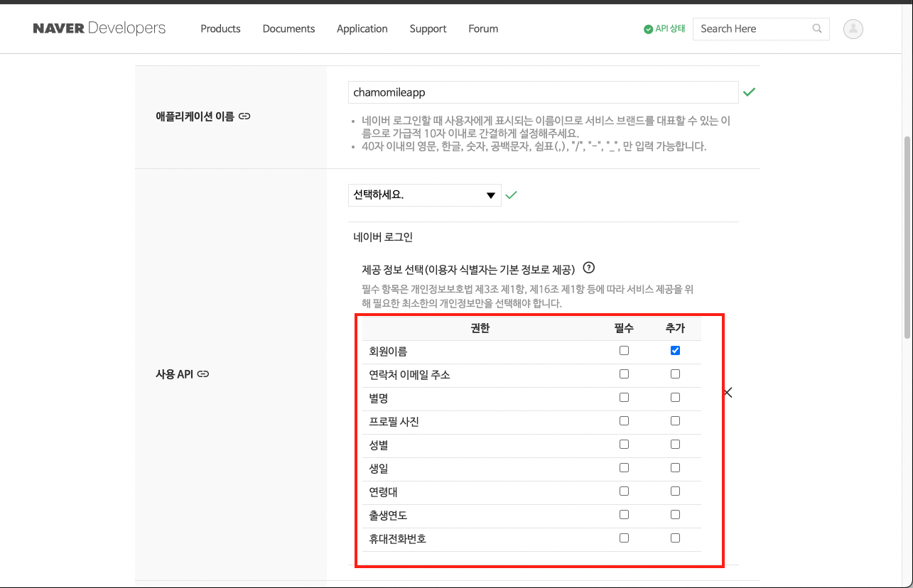Viewport: 913px width, 588px height.
Task: Uncheck 추가 checkbox for 회원이름
Action: click(675, 351)
